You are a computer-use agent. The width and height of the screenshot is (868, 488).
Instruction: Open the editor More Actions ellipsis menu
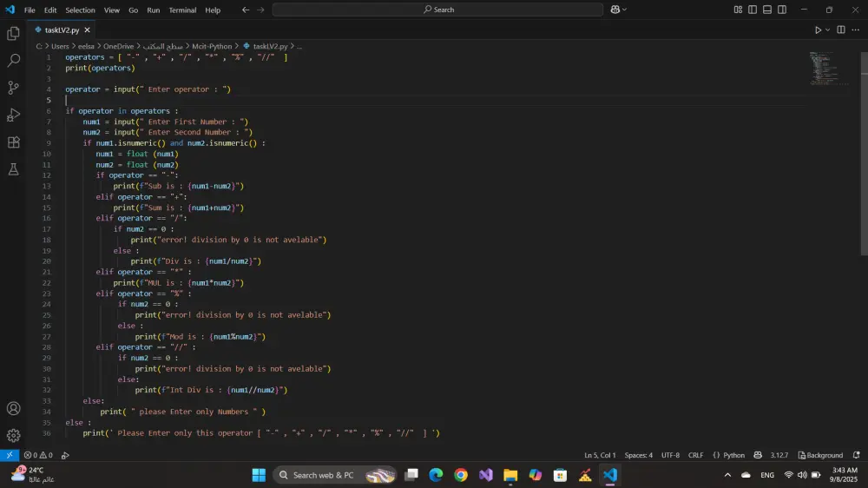click(855, 30)
